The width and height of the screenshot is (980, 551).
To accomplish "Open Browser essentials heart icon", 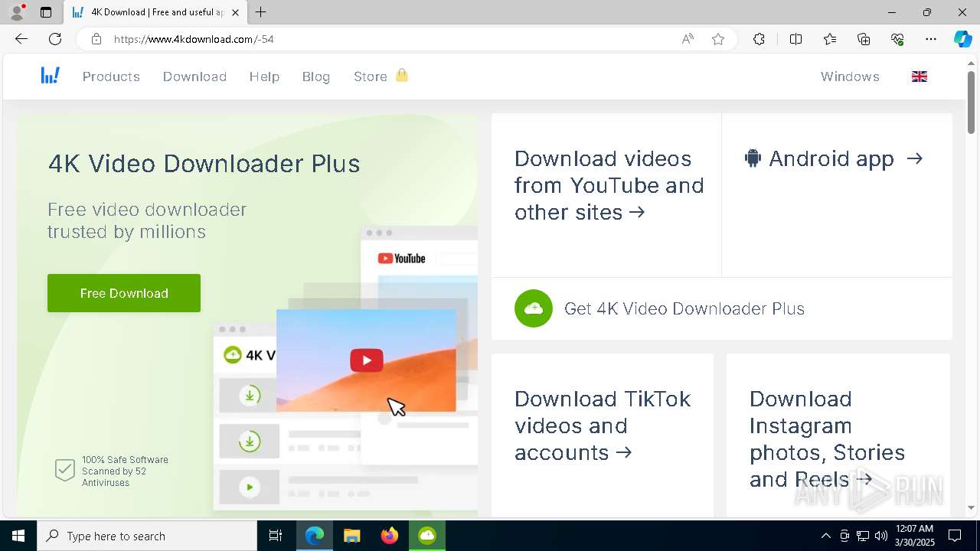I will [897, 39].
